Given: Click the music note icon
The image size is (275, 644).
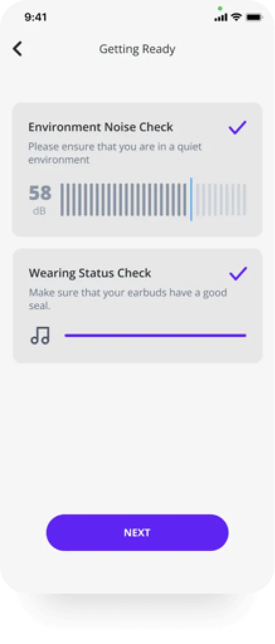Looking at the screenshot, I should [x=40, y=336].
